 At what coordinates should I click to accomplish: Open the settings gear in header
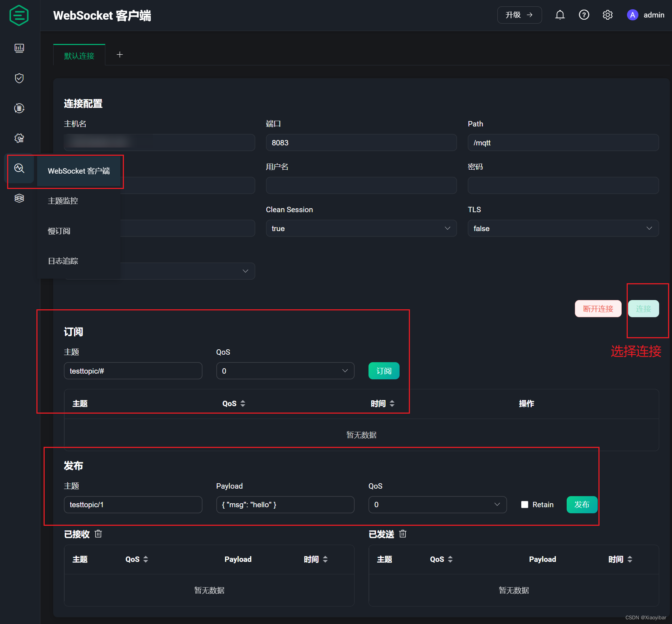pos(607,15)
